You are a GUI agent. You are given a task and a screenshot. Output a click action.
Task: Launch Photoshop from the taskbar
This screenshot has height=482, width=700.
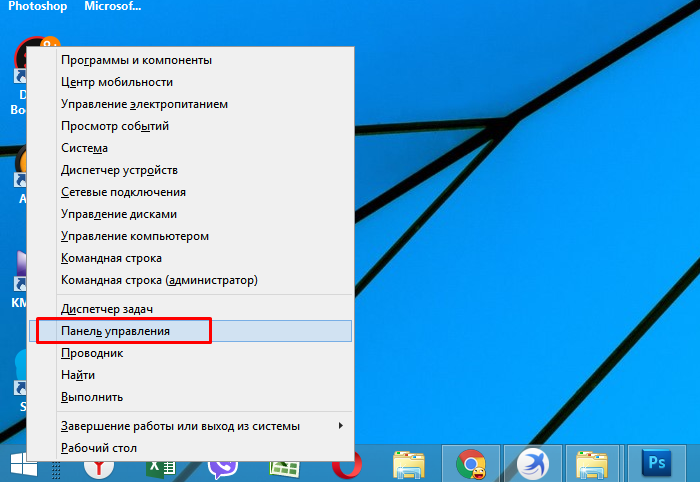point(657,464)
